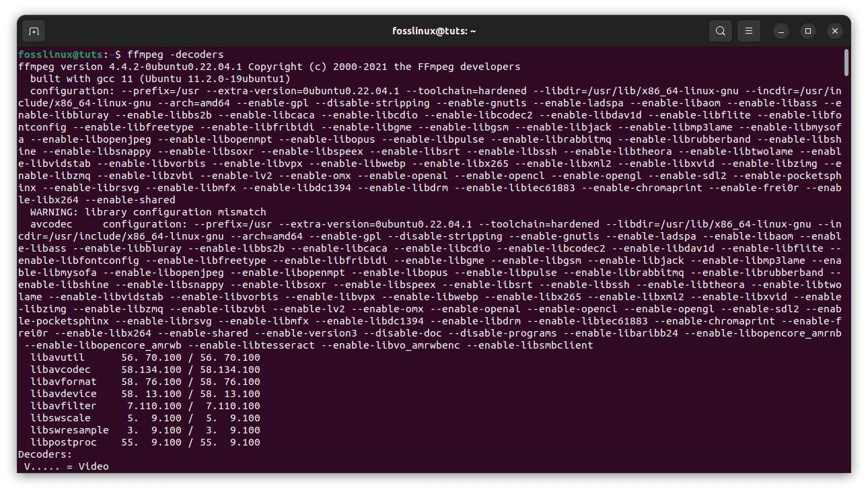Screen dimensions: 868x492
Task: Click the libpostproc version line
Action: [64, 442]
